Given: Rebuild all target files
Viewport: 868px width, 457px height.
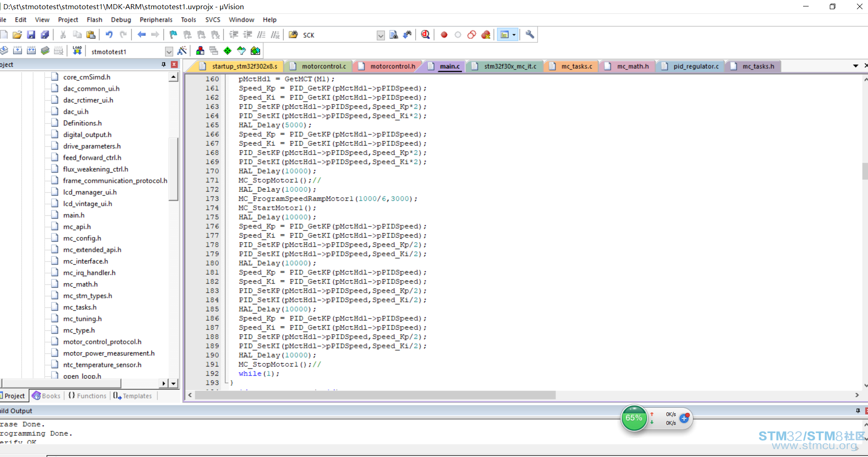Looking at the screenshot, I should click(31, 51).
